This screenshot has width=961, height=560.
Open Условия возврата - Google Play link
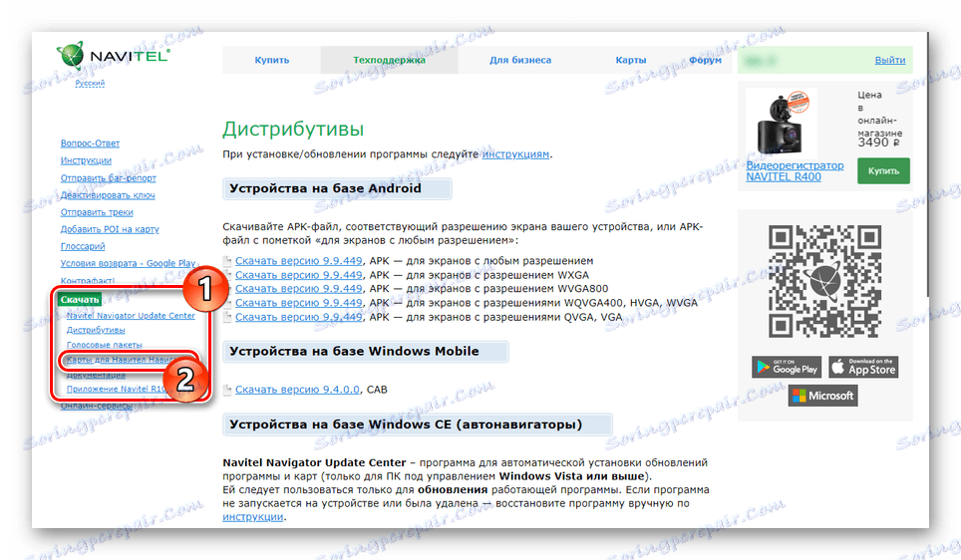point(128,263)
